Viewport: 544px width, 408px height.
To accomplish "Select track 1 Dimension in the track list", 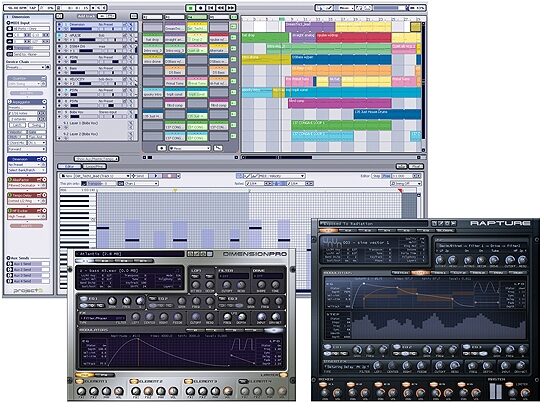I will [97, 27].
